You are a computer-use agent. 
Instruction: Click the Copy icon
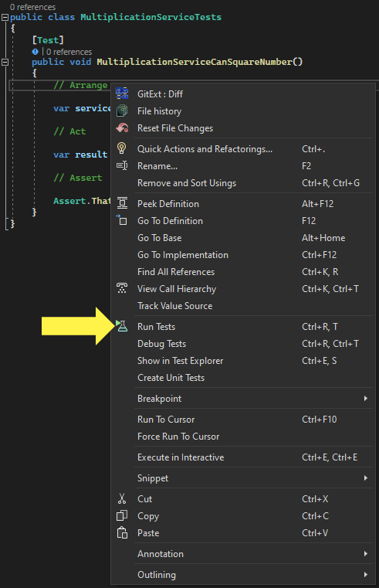pos(122,515)
